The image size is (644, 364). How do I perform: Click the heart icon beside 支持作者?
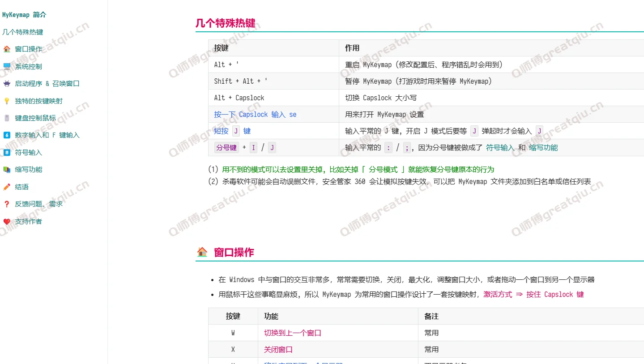pos(6,221)
